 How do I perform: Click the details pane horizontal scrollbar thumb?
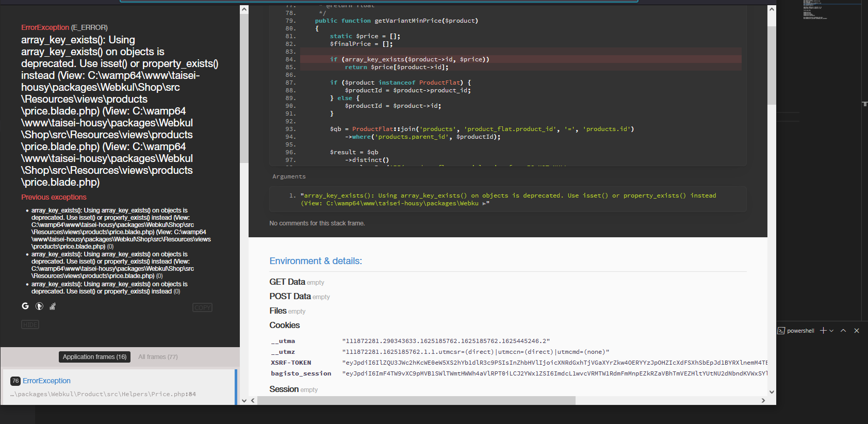pyautogui.click(x=416, y=400)
